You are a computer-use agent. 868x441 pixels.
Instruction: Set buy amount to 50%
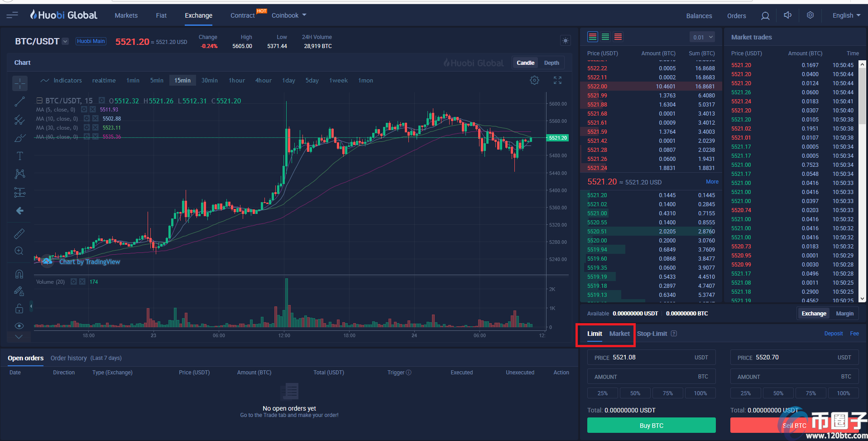coord(635,393)
